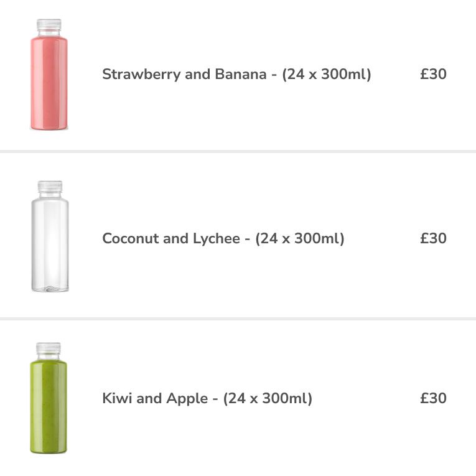Click the green Kiwi and Apple bottle image
The image size is (476, 476).
click(49, 398)
